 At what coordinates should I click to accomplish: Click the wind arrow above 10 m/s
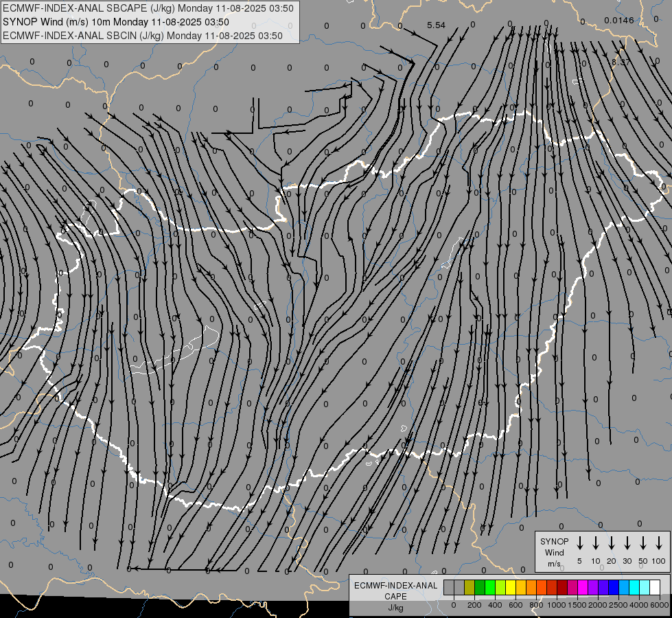pos(595,543)
